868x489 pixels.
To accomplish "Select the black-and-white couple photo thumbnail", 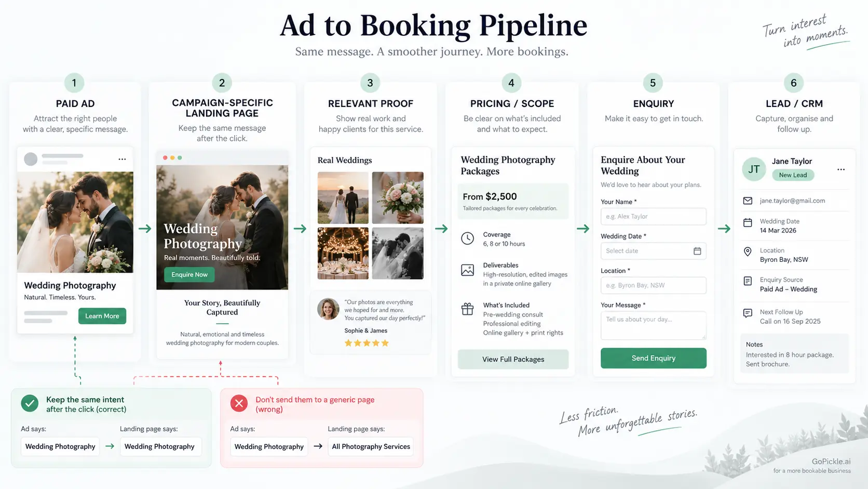I will coord(398,253).
